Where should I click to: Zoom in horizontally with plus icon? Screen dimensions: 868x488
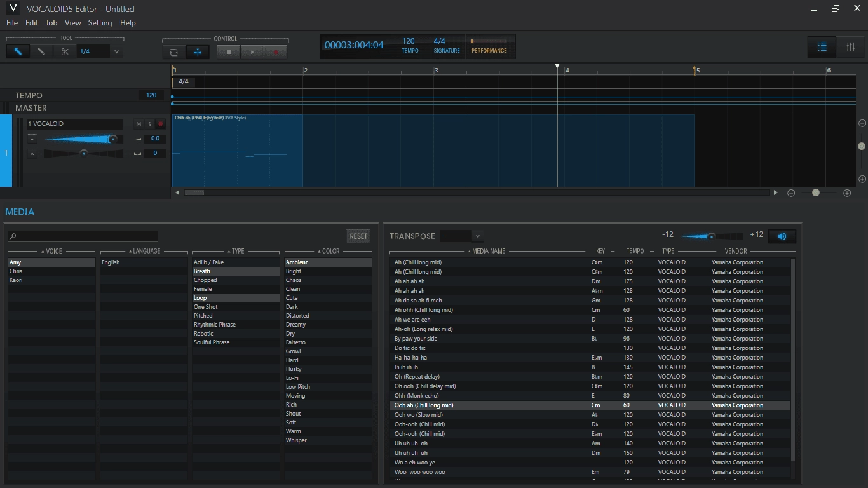coord(847,193)
